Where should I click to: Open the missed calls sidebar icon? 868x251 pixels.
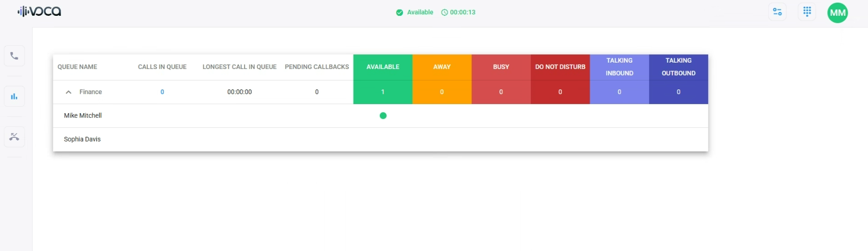(14, 137)
